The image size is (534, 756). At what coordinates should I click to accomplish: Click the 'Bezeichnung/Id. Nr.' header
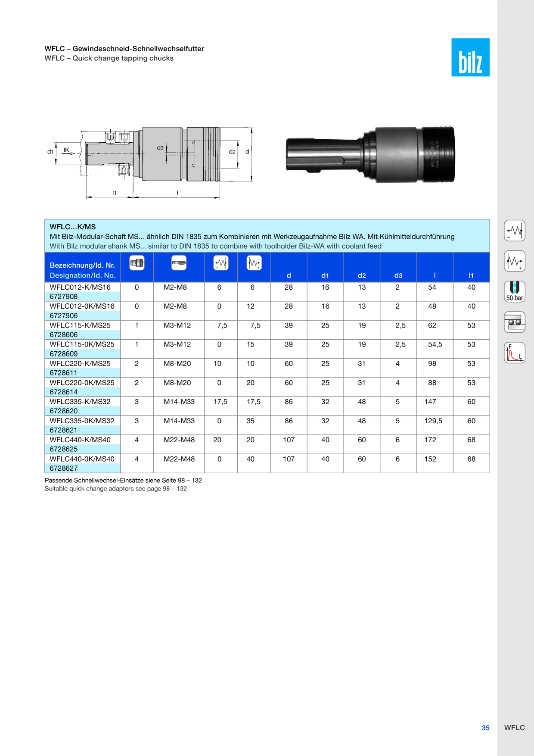[82, 265]
